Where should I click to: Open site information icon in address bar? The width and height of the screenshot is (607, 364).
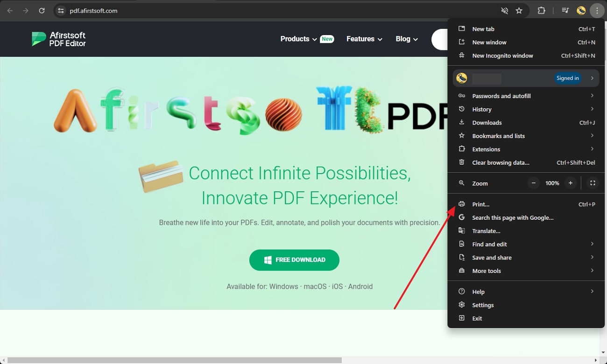61,10
